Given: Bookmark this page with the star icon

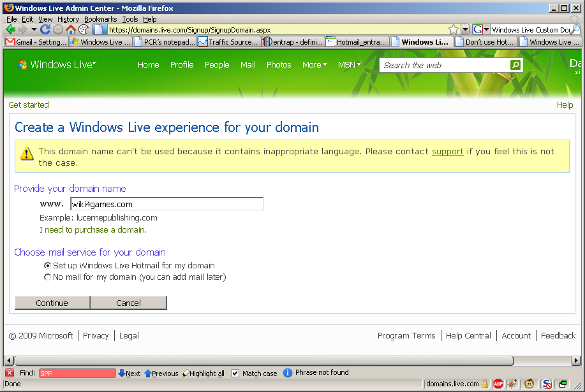Looking at the screenshot, I should click(x=454, y=29).
